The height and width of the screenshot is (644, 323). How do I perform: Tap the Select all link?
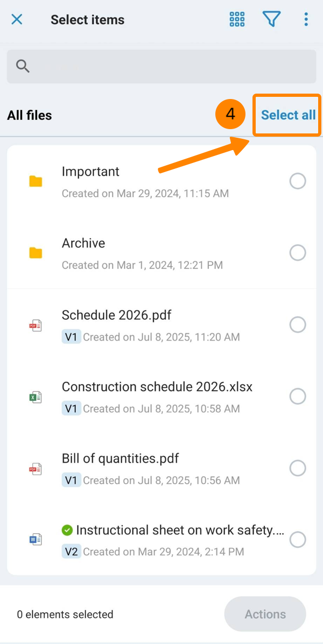coord(288,115)
